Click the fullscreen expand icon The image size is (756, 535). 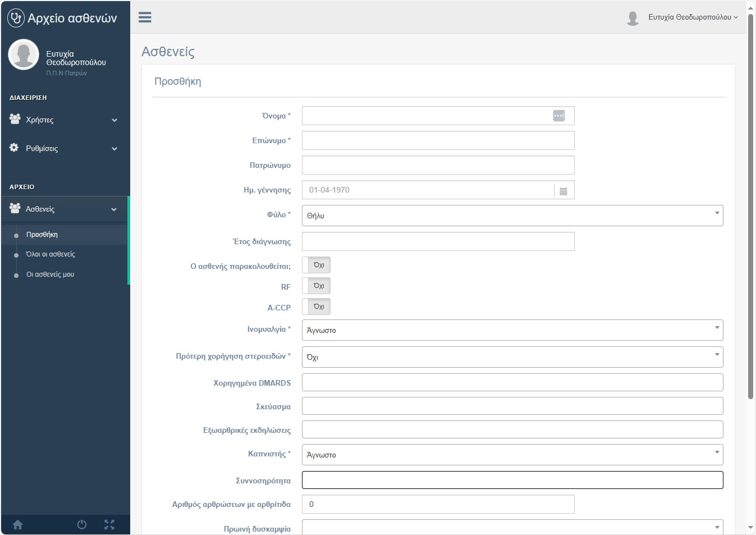pos(109,525)
